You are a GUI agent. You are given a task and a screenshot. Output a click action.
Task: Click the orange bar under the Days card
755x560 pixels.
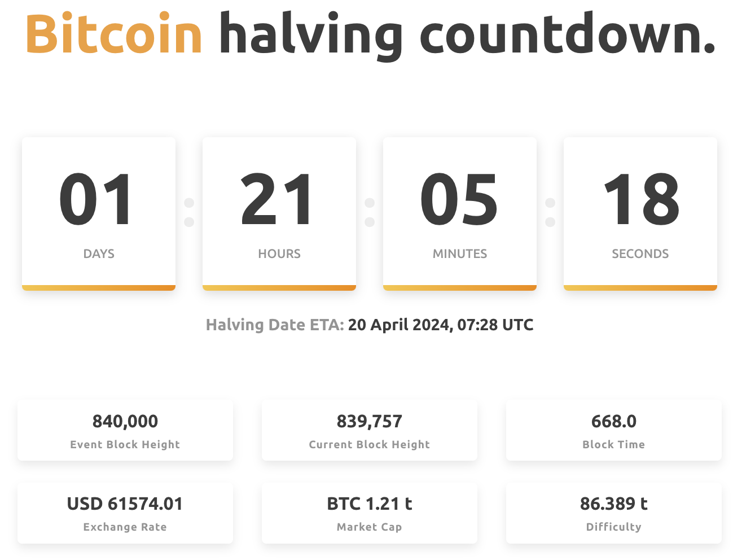tap(99, 288)
